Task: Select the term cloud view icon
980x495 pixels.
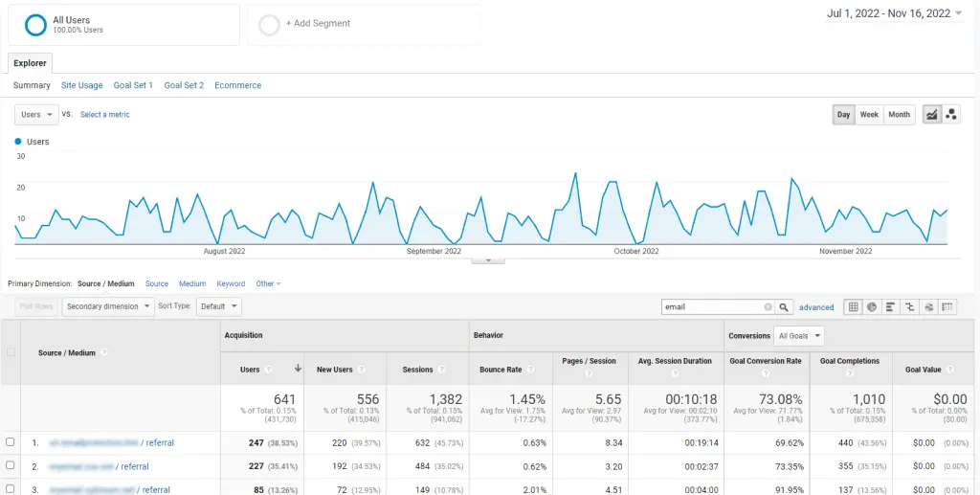Action: coord(928,307)
